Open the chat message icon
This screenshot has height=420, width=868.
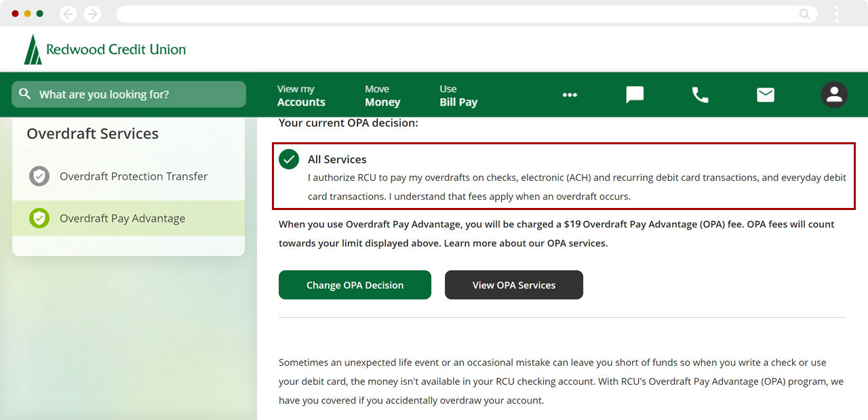point(635,95)
